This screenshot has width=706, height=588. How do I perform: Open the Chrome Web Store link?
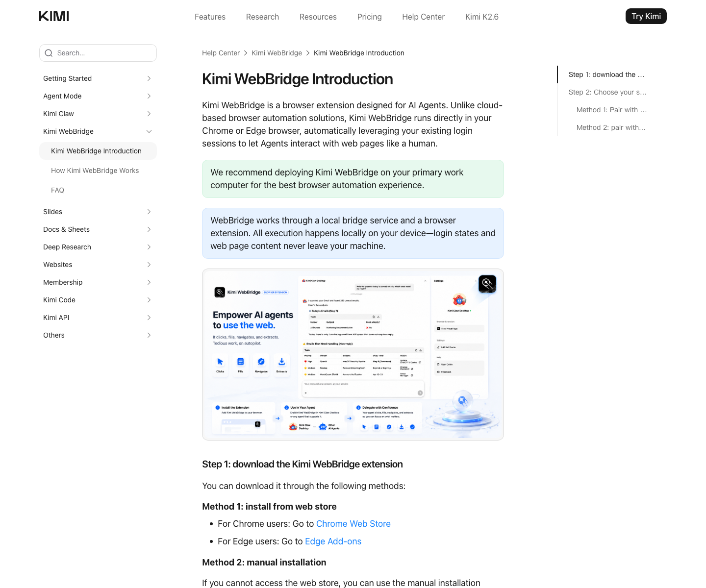click(353, 524)
